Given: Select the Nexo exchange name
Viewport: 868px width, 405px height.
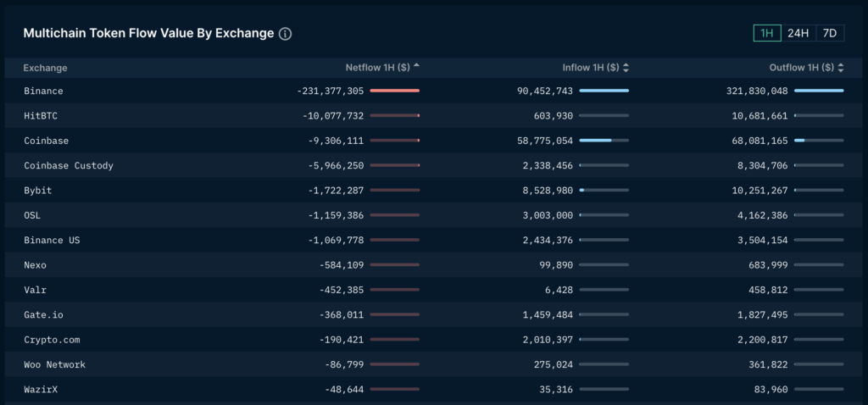Looking at the screenshot, I should [36, 265].
